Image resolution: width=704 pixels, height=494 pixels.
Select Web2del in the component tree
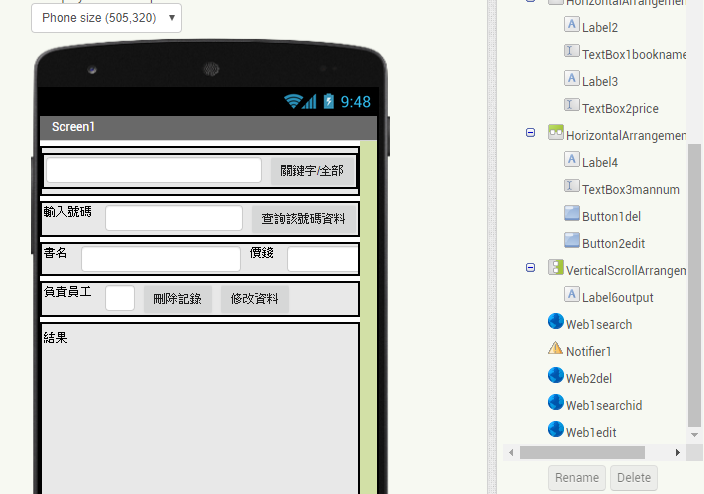589,379
